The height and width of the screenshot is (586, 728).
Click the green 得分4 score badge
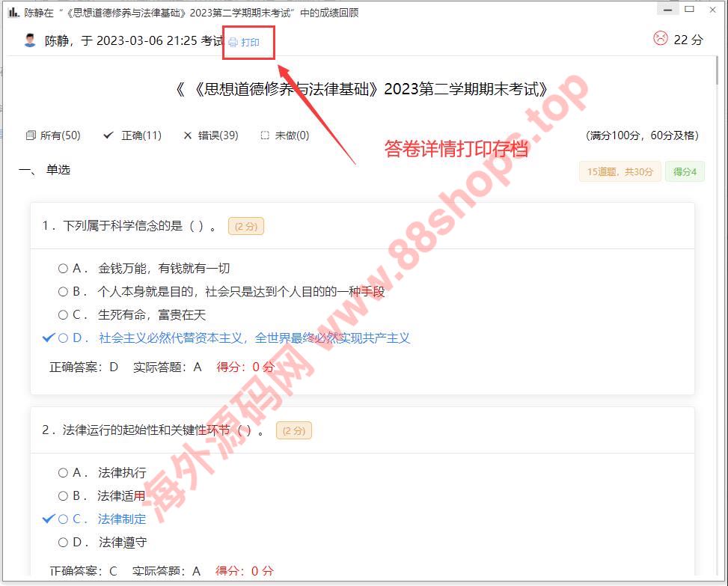coord(685,172)
